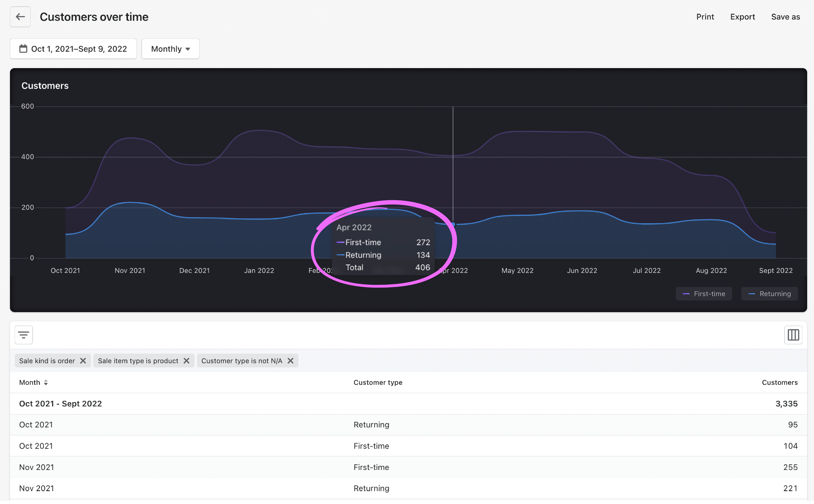The height and width of the screenshot is (504, 814).
Task: Open the filter icon button
Action: click(24, 335)
